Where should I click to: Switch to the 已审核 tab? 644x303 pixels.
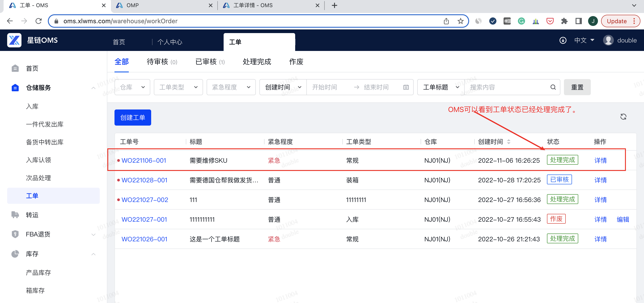coord(210,62)
